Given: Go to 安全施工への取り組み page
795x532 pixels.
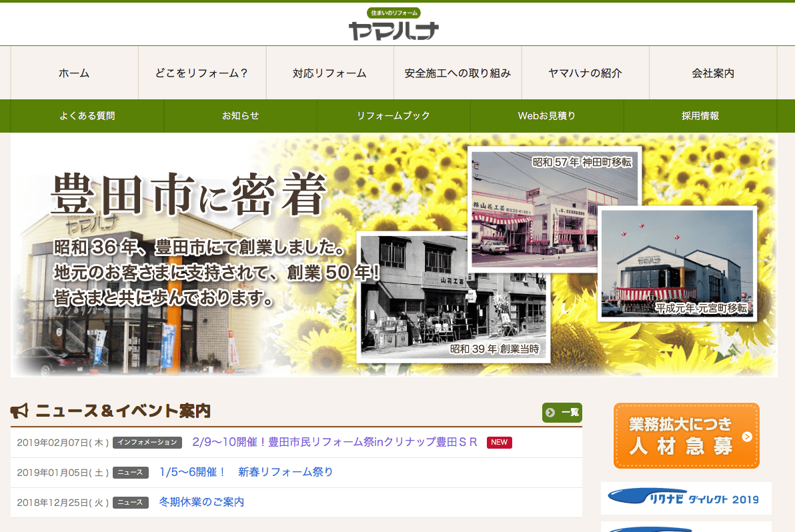Looking at the screenshot, I should (x=458, y=73).
